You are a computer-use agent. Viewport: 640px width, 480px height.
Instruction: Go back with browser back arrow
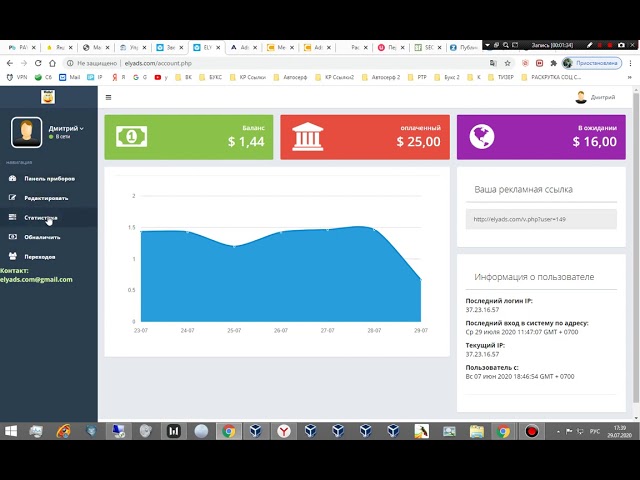point(10,63)
